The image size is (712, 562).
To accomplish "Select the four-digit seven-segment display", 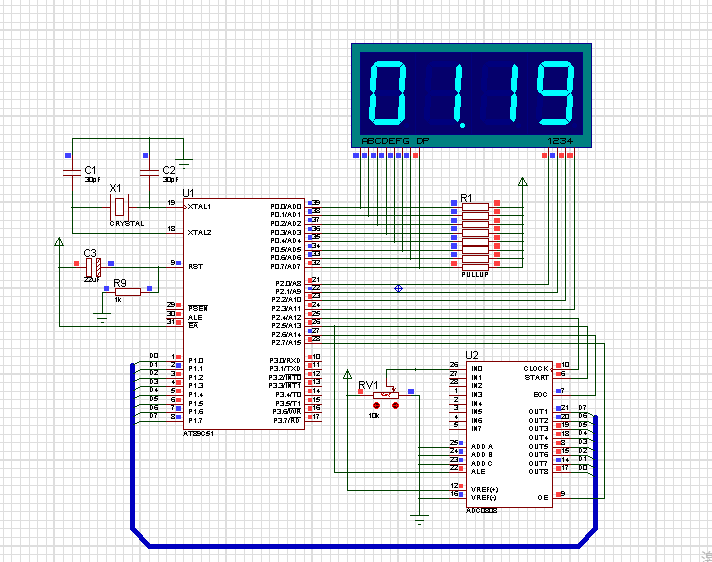I will click(471, 95).
